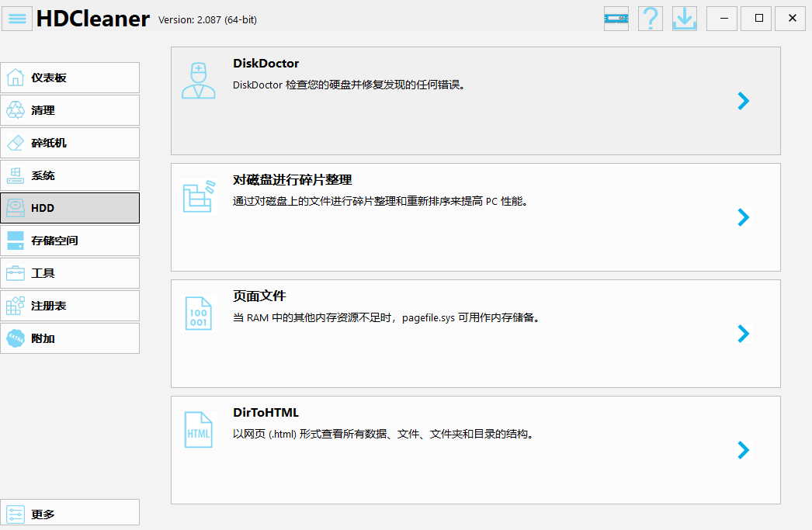This screenshot has height=530, width=812.
Task: Open 对磁盘进行碎片整理 via its chevron
Action: click(744, 217)
